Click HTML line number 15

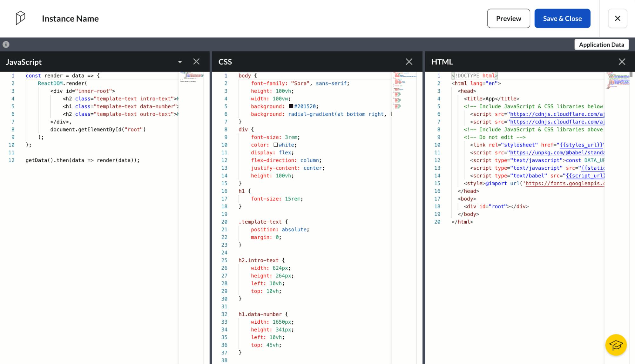pyautogui.click(x=437, y=184)
